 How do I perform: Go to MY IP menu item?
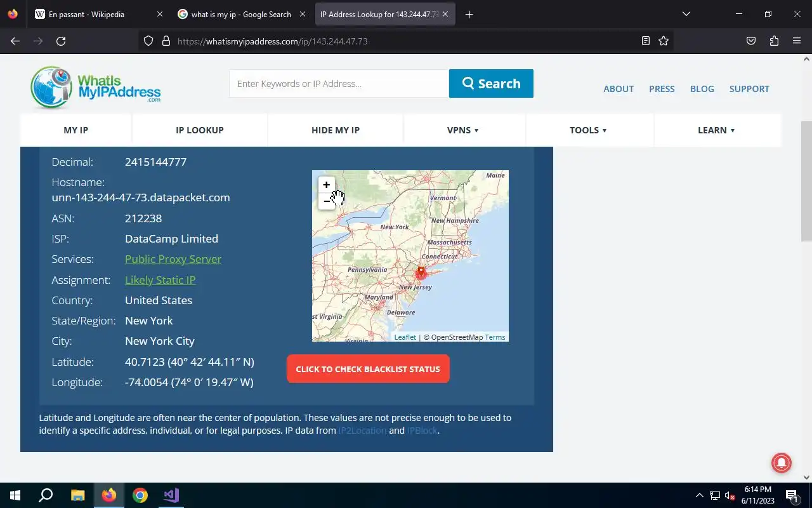[x=75, y=130]
